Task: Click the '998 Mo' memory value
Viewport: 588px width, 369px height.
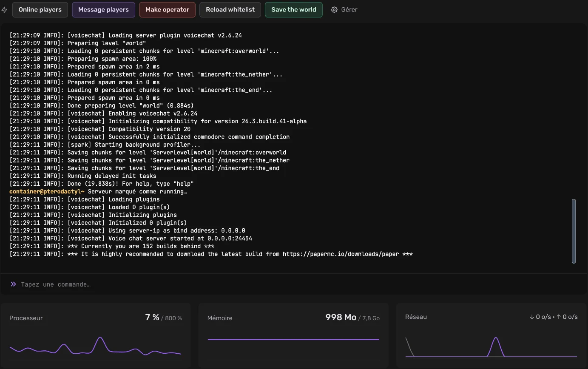Action: (341, 318)
